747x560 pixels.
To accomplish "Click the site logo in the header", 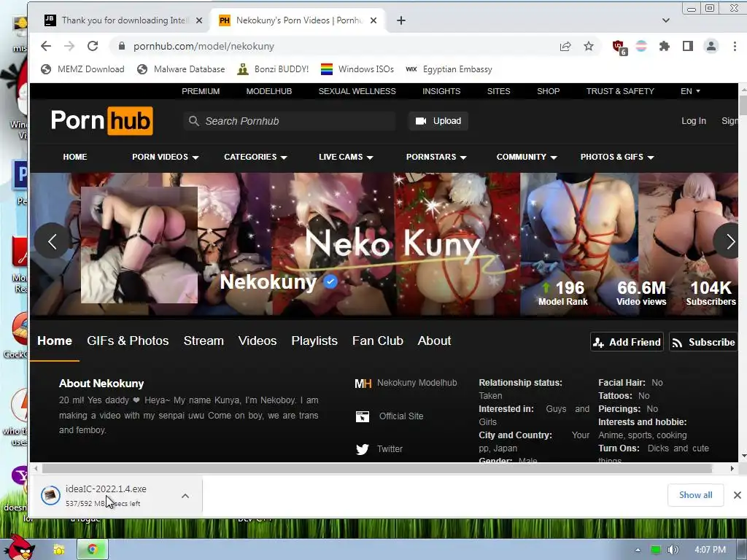I will click(x=102, y=120).
